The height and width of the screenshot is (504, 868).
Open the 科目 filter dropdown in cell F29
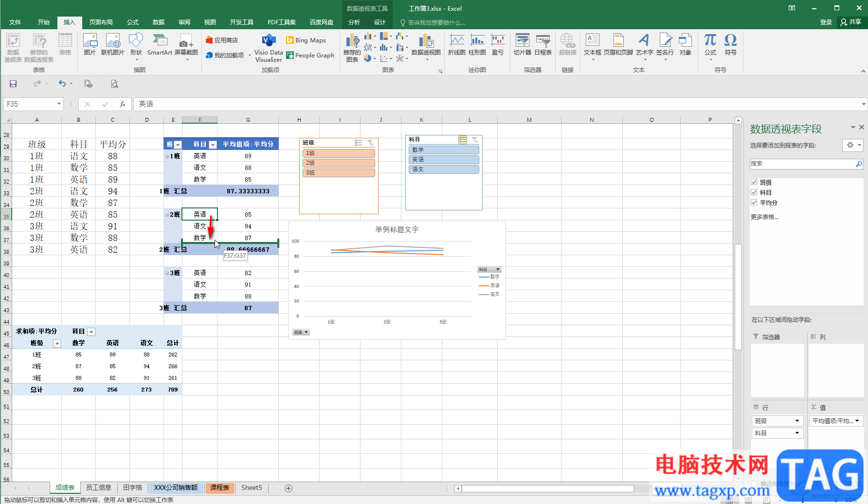point(213,145)
